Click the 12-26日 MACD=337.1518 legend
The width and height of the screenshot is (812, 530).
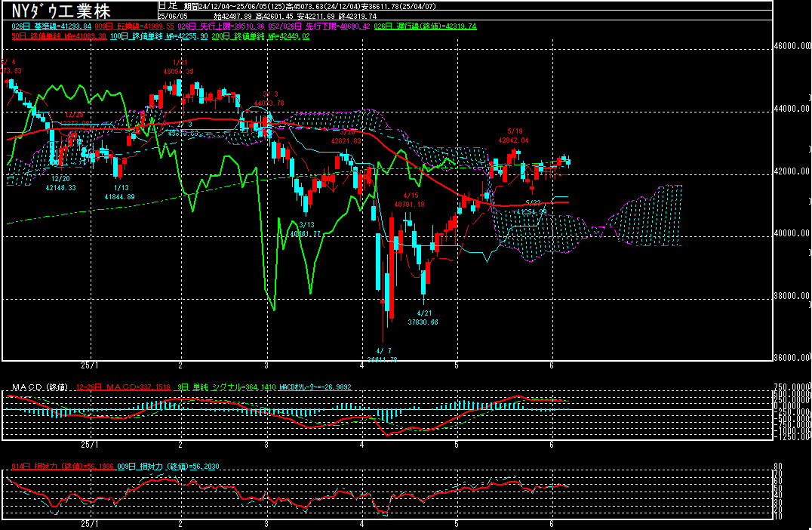click(124, 387)
